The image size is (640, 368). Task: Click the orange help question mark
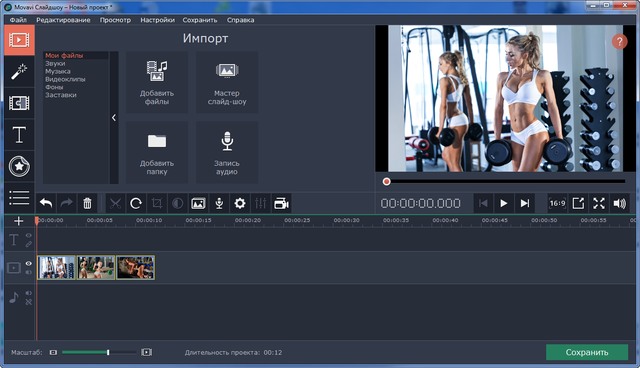[619, 41]
